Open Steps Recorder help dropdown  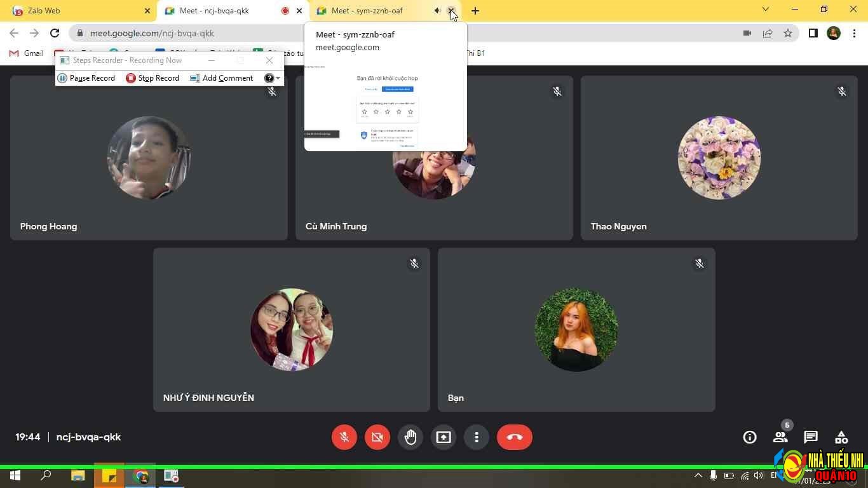point(272,78)
